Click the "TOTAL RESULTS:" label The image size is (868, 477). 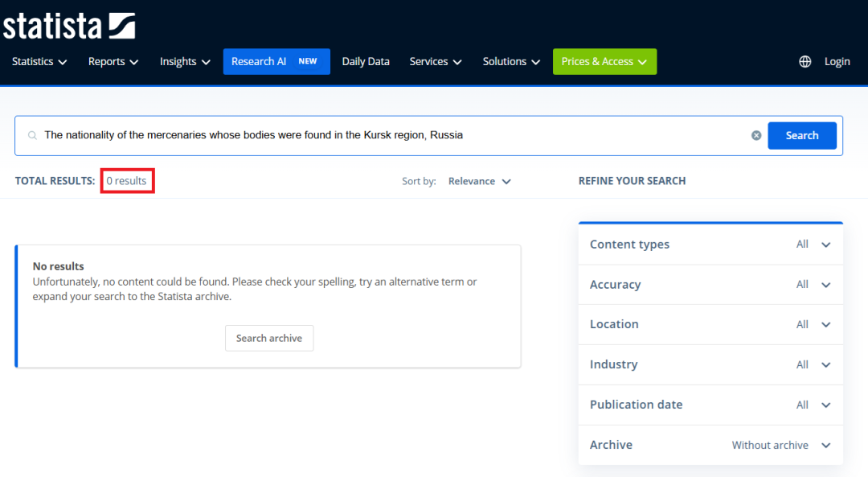click(55, 181)
